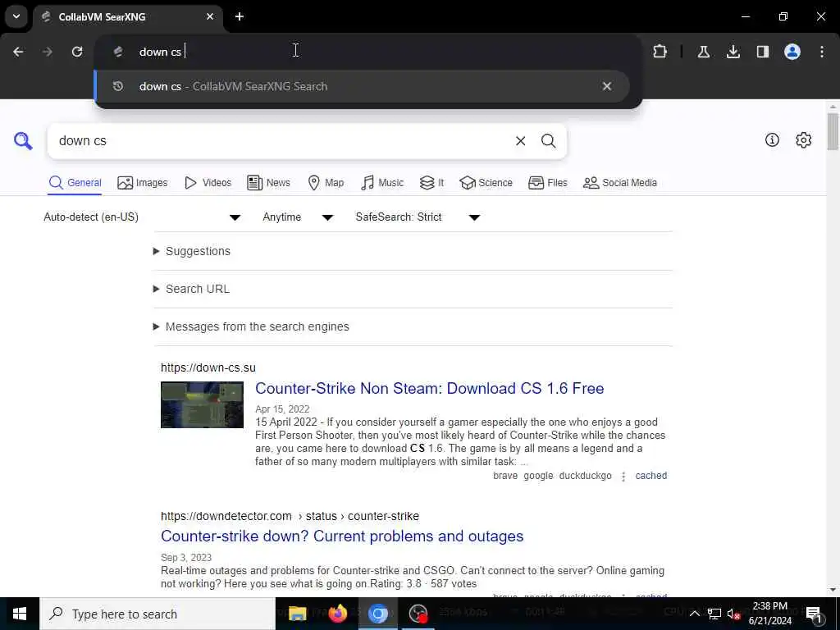Viewport: 840px width, 630px height.
Task: Switch to the Science tab
Action: pos(486,183)
